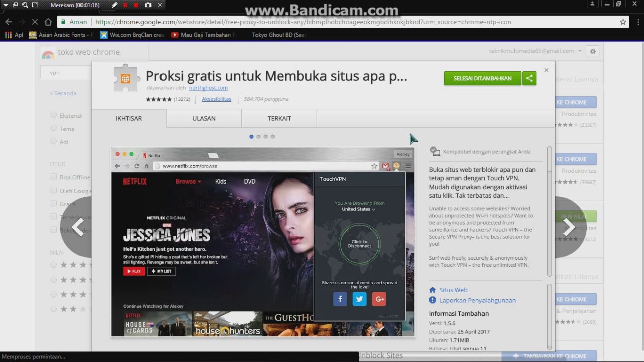Viewport: 644px width, 362px height.
Task: Stop loading the page in Chrome
Action: click(x=35, y=22)
